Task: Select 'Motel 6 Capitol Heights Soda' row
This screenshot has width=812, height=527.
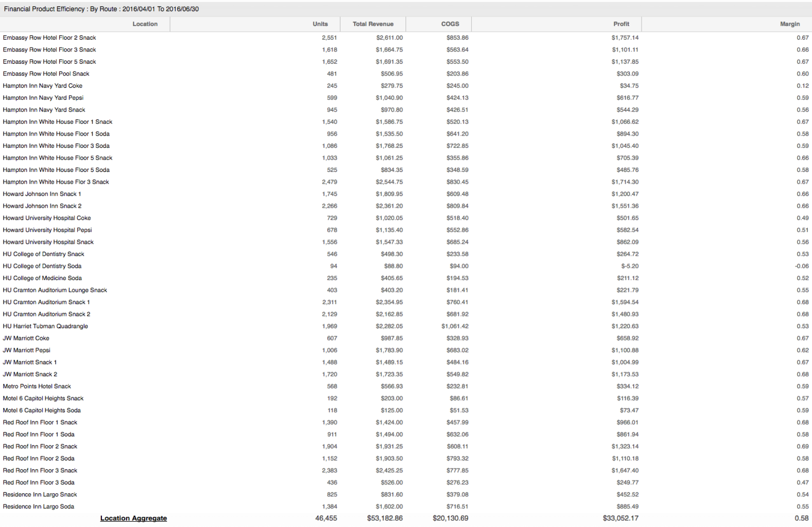Action: [406, 410]
